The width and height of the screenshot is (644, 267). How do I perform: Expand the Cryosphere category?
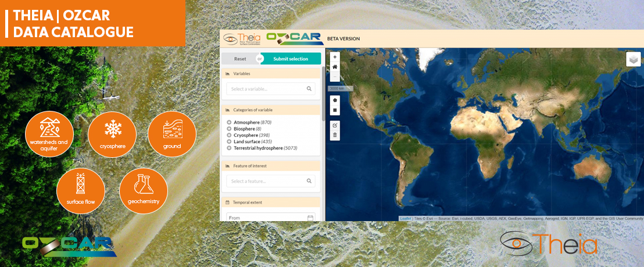click(229, 135)
